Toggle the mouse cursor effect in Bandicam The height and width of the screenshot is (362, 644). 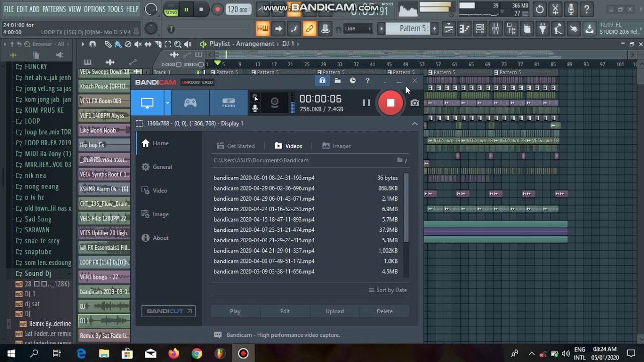tap(255, 98)
